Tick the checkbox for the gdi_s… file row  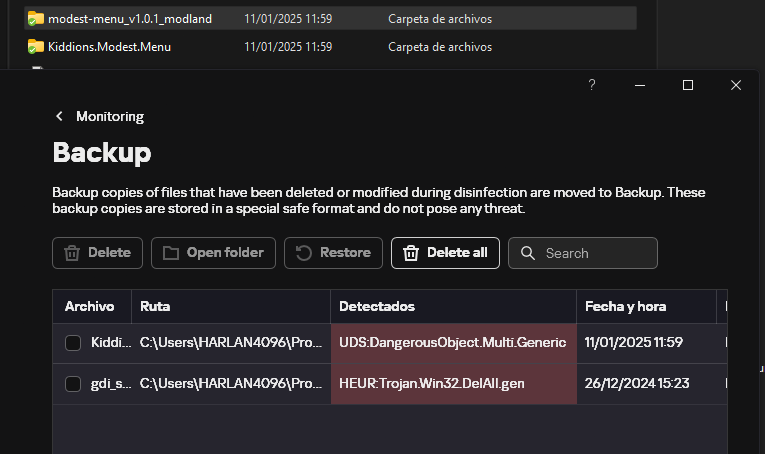pyautogui.click(x=73, y=384)
